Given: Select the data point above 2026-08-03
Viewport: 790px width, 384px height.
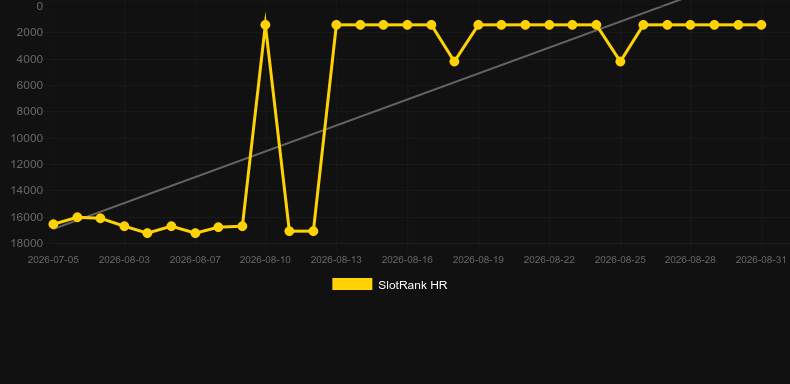Looking at the screenshot, I should pyautogui.click(x=124, y=226).
